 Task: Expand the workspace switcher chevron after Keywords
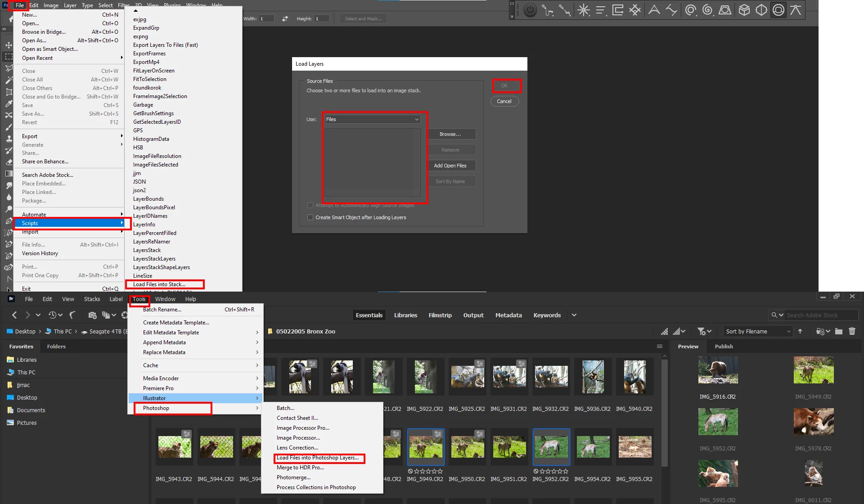574,315
